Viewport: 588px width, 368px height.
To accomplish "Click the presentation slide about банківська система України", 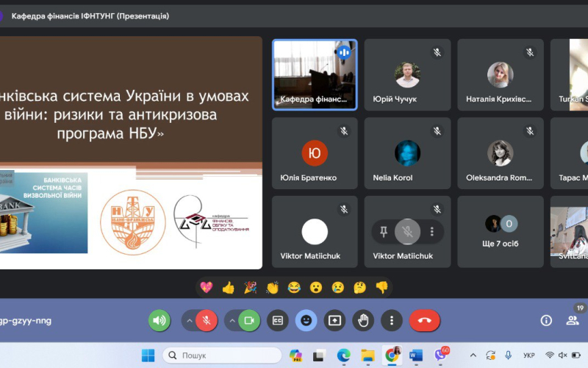I will (131, 152).
